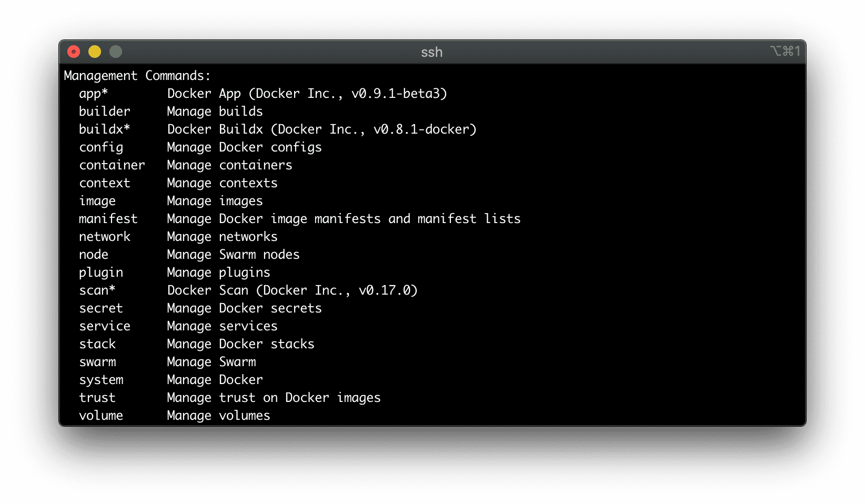This screenshot has height=504, width=865.
Task: Select the ssh window title
Action: 431,52
